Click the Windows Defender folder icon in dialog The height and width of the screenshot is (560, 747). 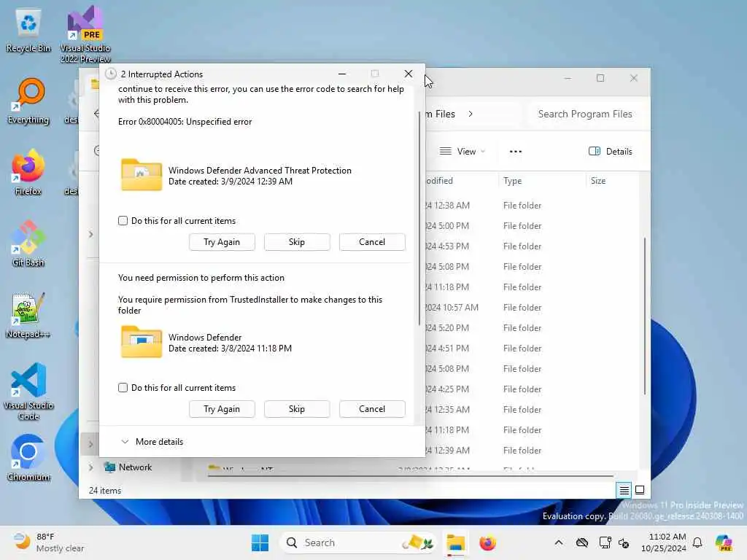pyautogui.click(x=142, y=341)
